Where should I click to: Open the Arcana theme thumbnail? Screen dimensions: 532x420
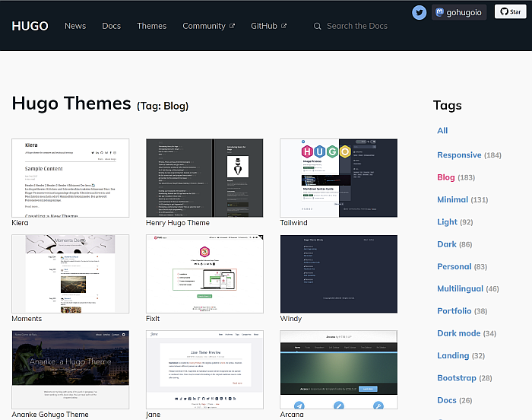tap(339, 370)
